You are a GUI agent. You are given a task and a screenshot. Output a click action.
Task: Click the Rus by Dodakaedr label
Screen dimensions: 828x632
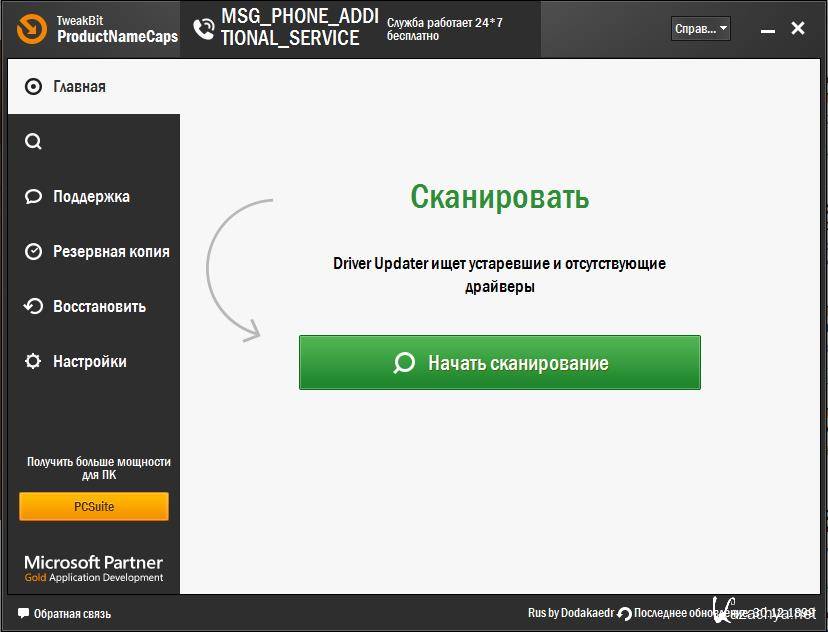click(570, 614)
